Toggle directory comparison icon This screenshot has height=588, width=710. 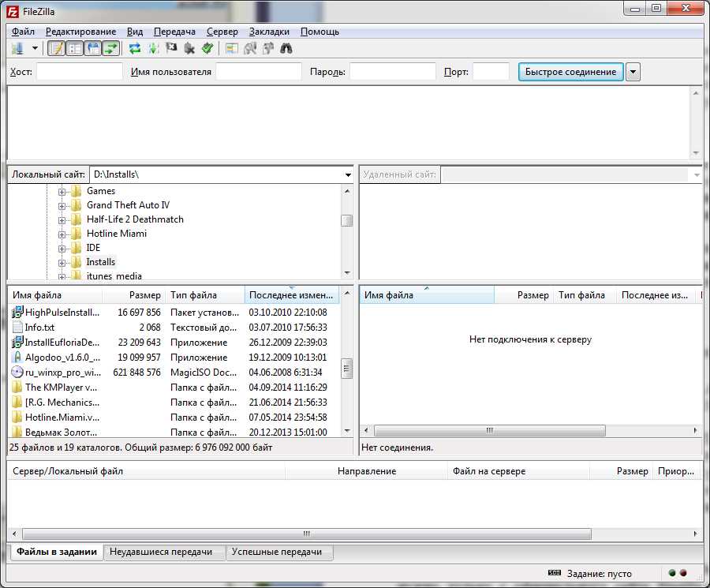(x=250, y=48)
